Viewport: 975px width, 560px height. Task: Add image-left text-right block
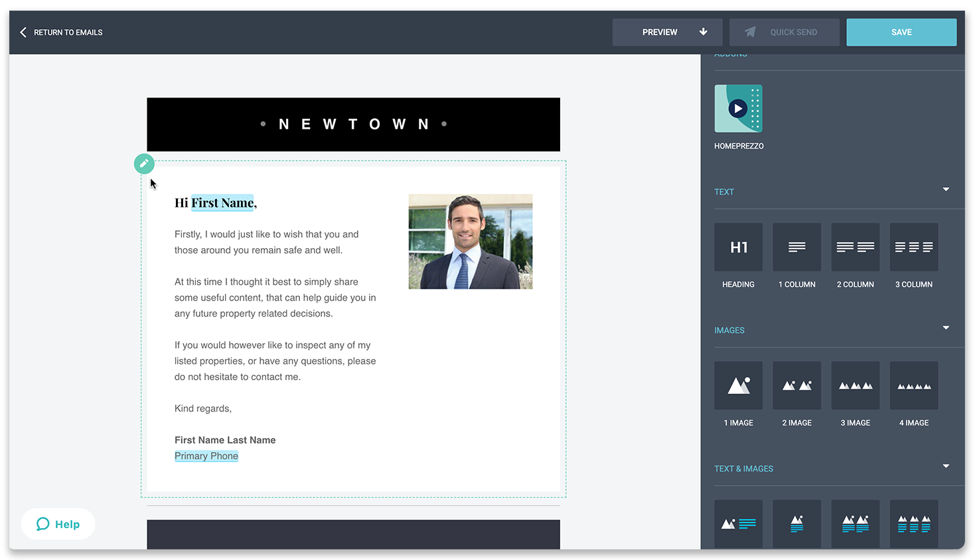738,524
